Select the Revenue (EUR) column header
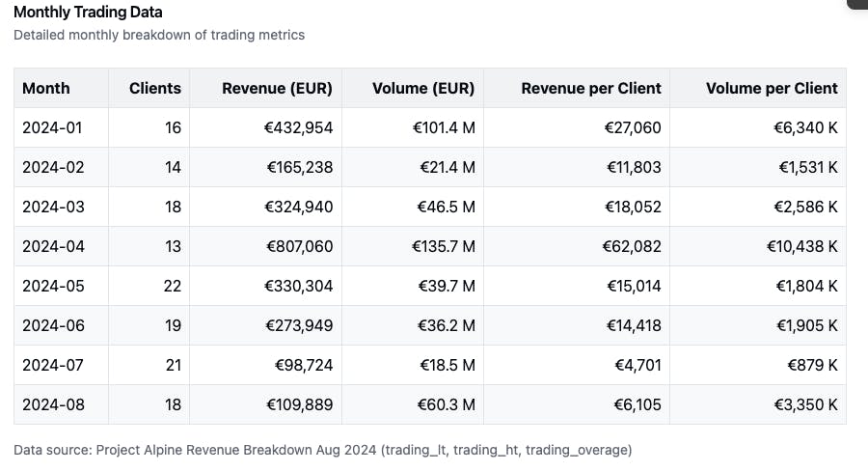This screenshot has height=472, width=868. point(277,88)
